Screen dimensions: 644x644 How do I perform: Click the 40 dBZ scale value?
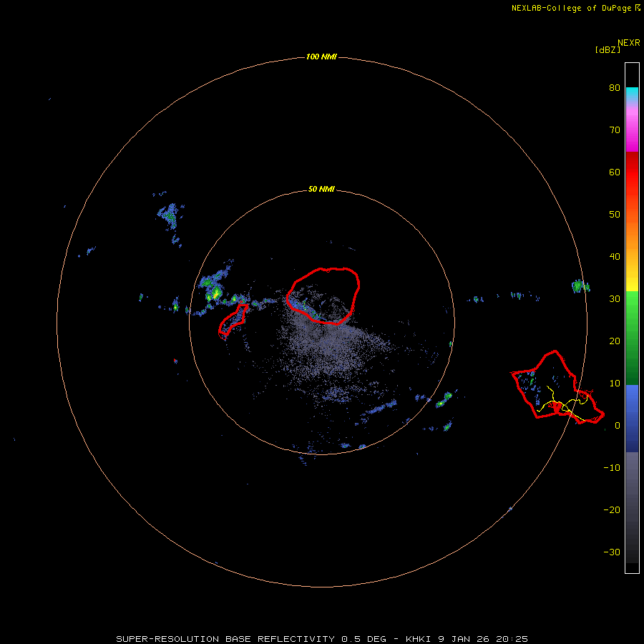(x=615, y=257)
